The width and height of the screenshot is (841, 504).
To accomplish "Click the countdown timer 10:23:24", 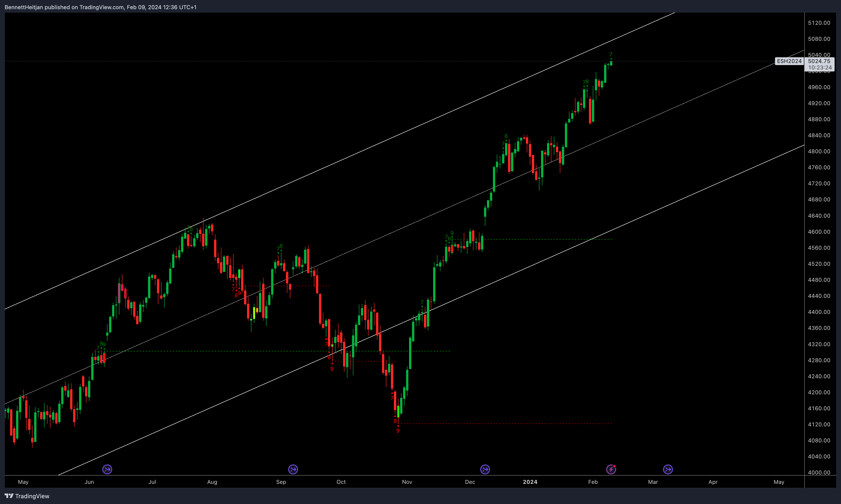I will pyautogui.click(x=820, y=68).
